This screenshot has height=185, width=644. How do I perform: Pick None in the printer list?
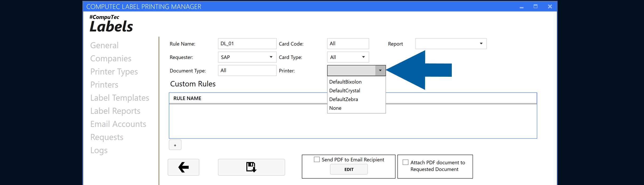[x=356, y=108]
